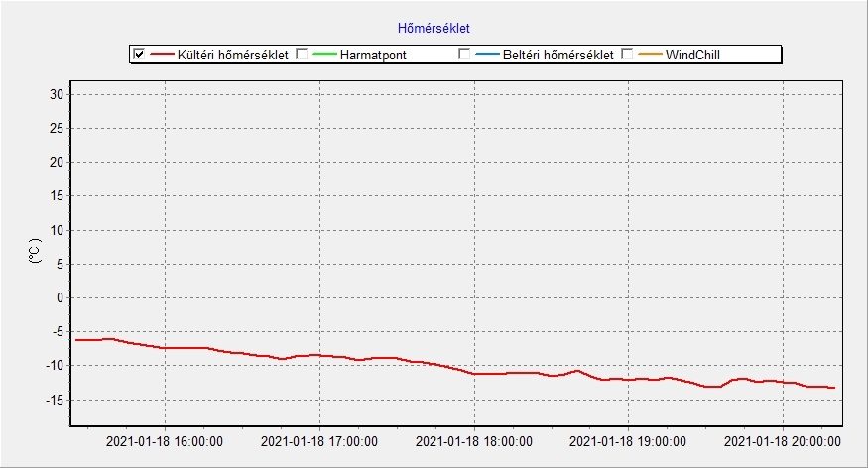
Task: Uncheck the Kültéri hőmérséklet checkbox
Action: point(139,55)
